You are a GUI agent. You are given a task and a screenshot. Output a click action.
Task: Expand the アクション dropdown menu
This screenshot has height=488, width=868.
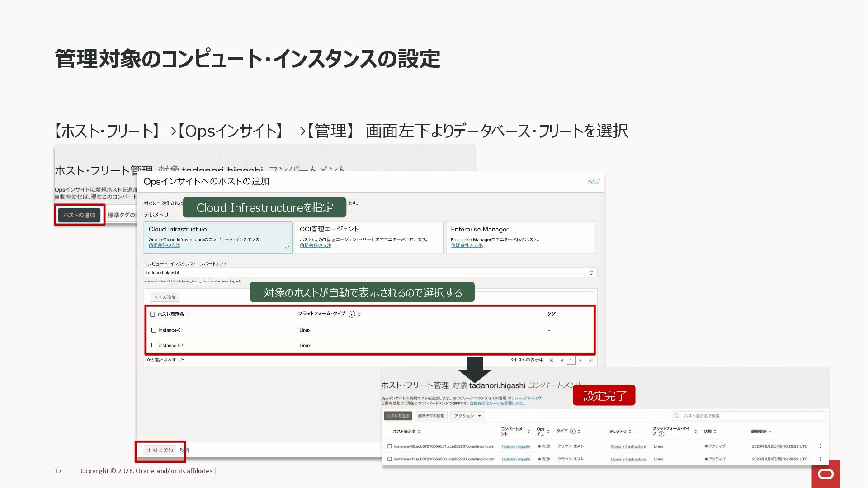[467, 416]
